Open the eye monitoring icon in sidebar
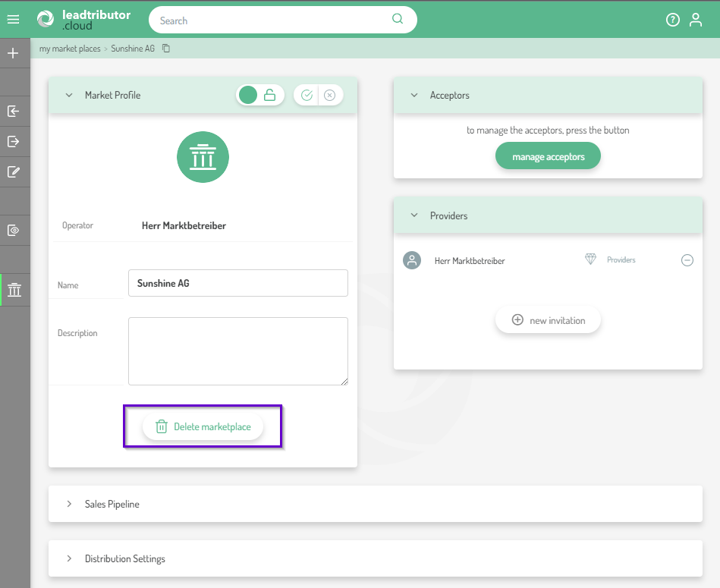This screenshot has height=588, width=720. click(x=13, y=230)
